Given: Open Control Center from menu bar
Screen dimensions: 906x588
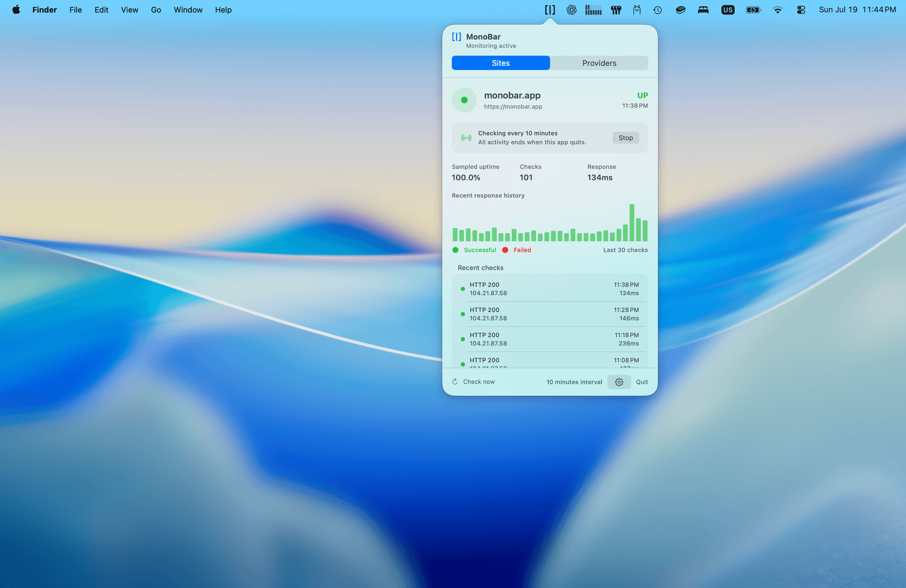Looking at the screenshot, I should (x=801, y=9).
